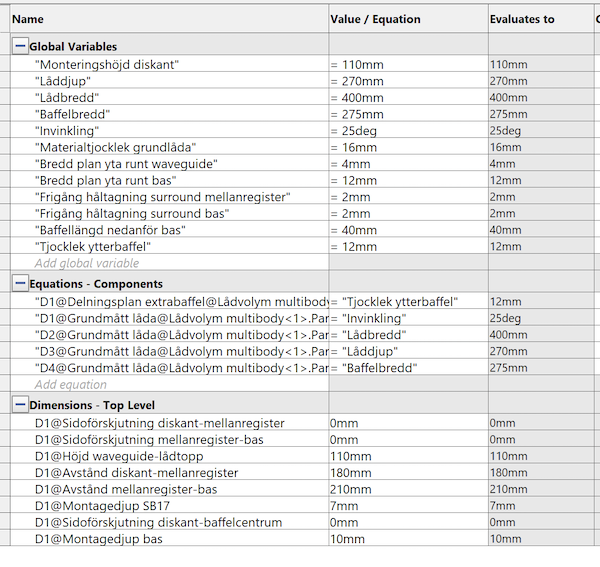Click the "Tjocklek ytterbaffel" global variable name
Viewport: 600px width, 567px height.
pyautogui.click(x=93, y=247)
